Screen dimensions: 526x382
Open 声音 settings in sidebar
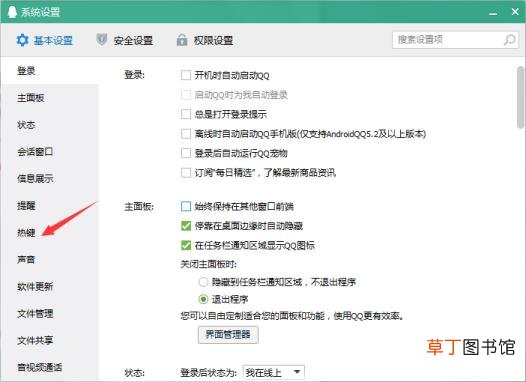[50, 259]
